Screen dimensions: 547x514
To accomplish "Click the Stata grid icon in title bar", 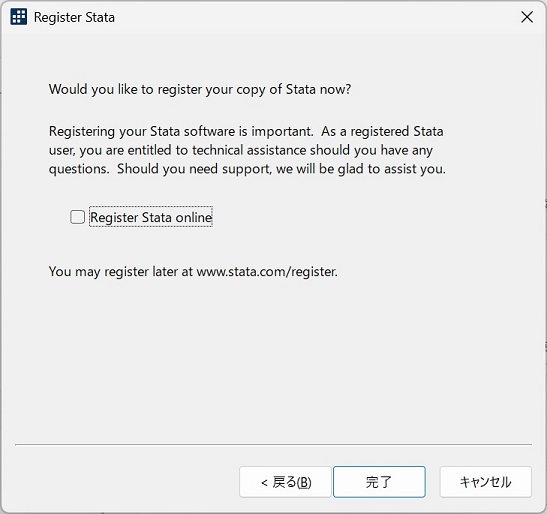I will point(18,17).
